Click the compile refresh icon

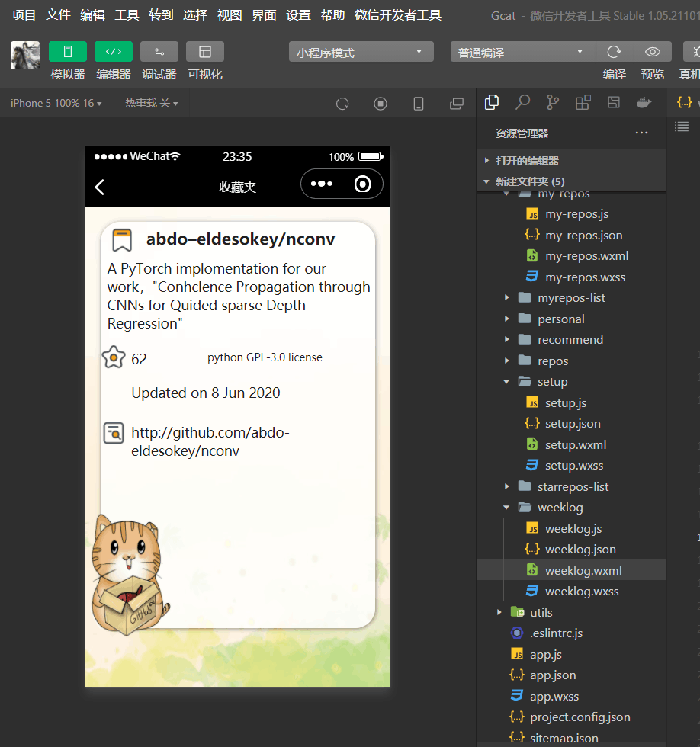tap(615, 52)
